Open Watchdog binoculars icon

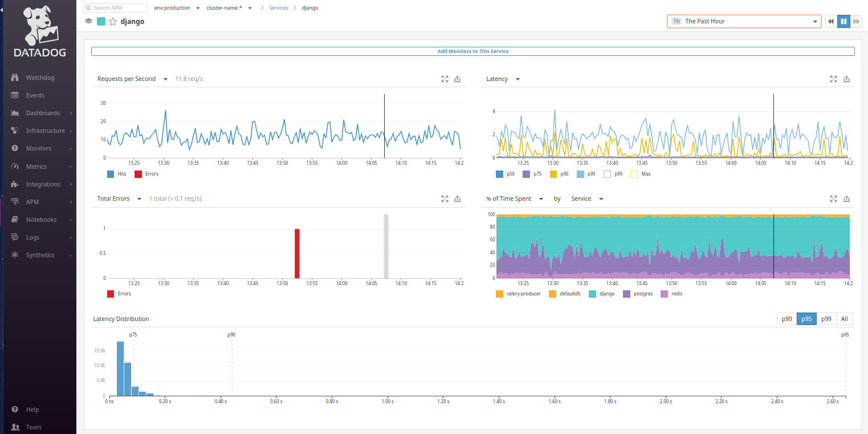coord(15,78)
